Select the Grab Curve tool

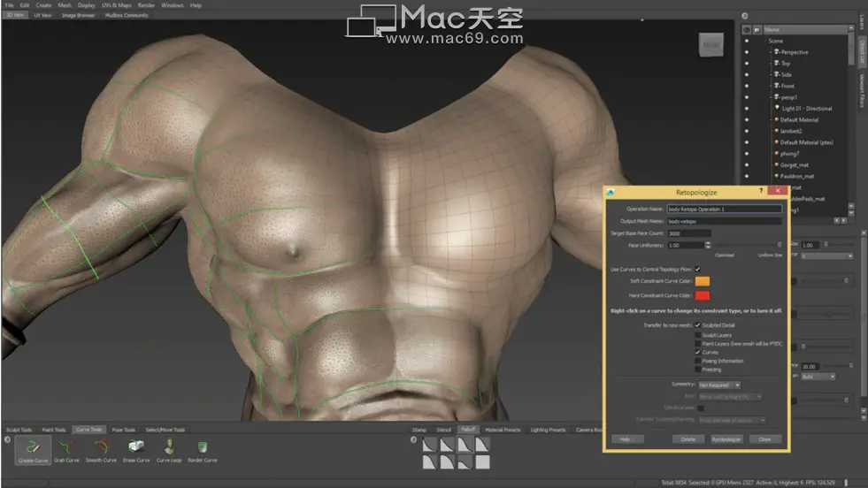[67, 449]
